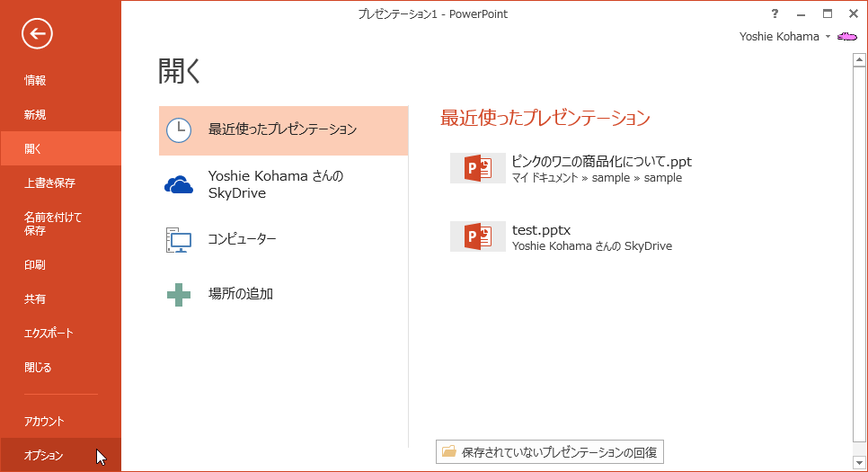
Task: Maximize the PowerPoint window
Action: (x=828, y=13)
